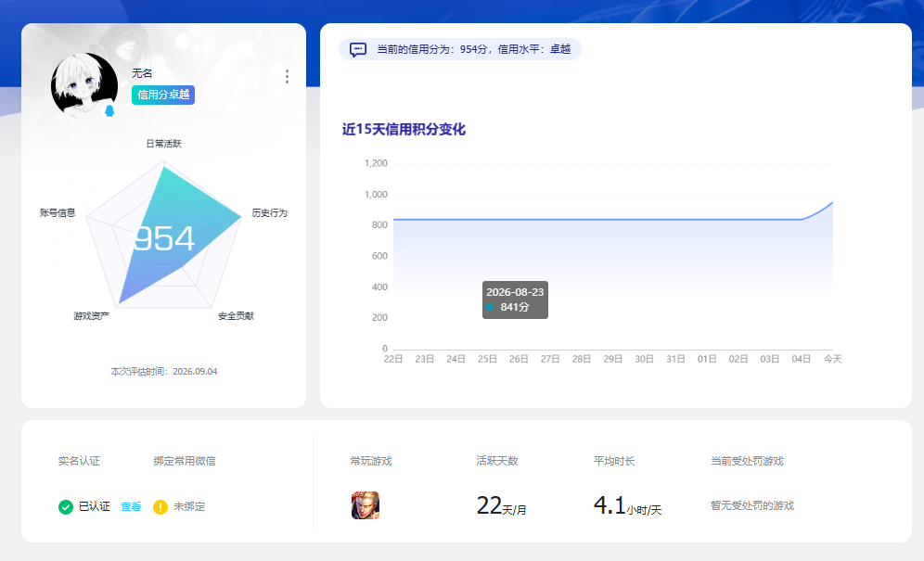
Task: Select the 安全贡献 radar axis label
Action: tap(236, 316)
